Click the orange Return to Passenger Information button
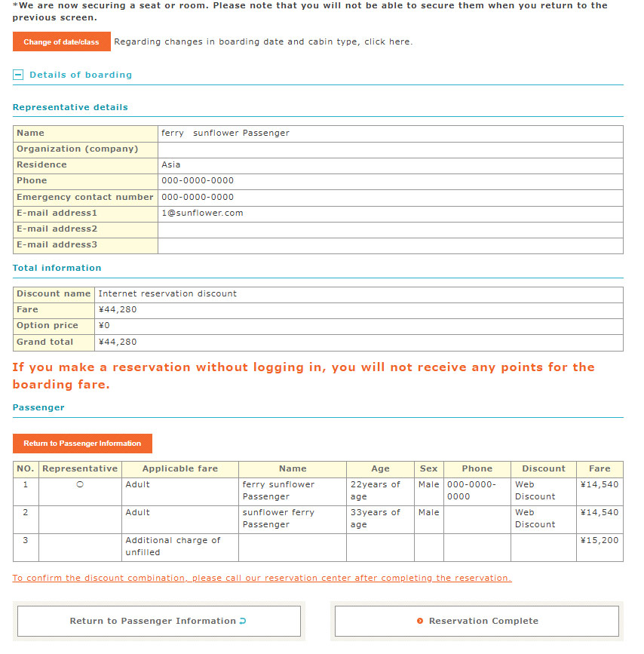Viewport: 644px width, 654px height. tap(82, 444)
